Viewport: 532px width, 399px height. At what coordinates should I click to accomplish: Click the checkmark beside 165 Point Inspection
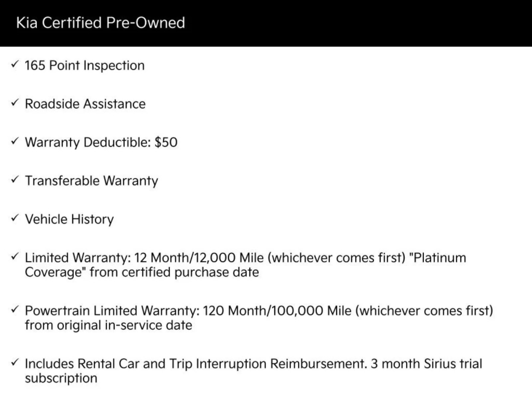tap(15, 65)
